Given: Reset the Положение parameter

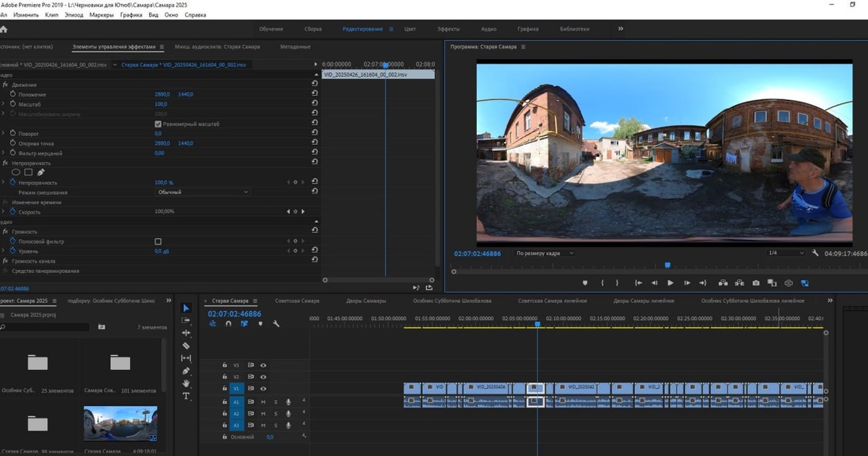Looking at the screenshot, I should coord(315,94).
